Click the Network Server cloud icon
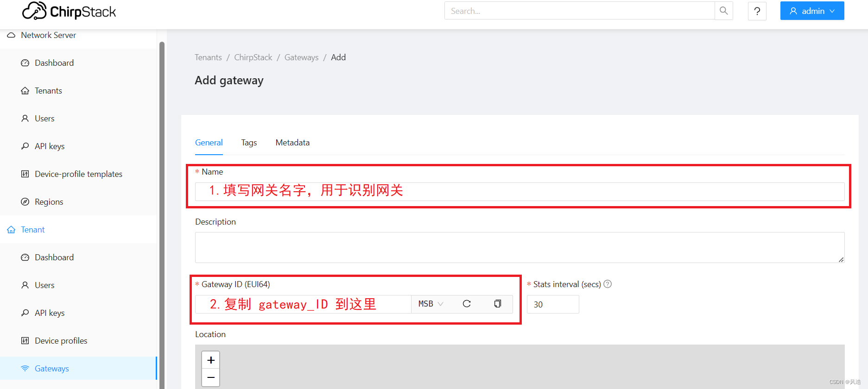Image resolution: width=868 pixels, height=389 pixels. (11, 35)
